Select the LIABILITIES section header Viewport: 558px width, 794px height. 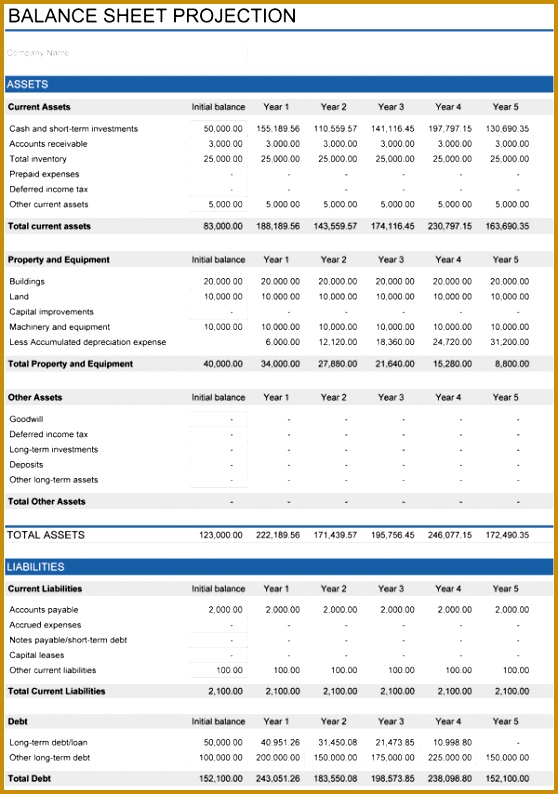coord(279,567)
